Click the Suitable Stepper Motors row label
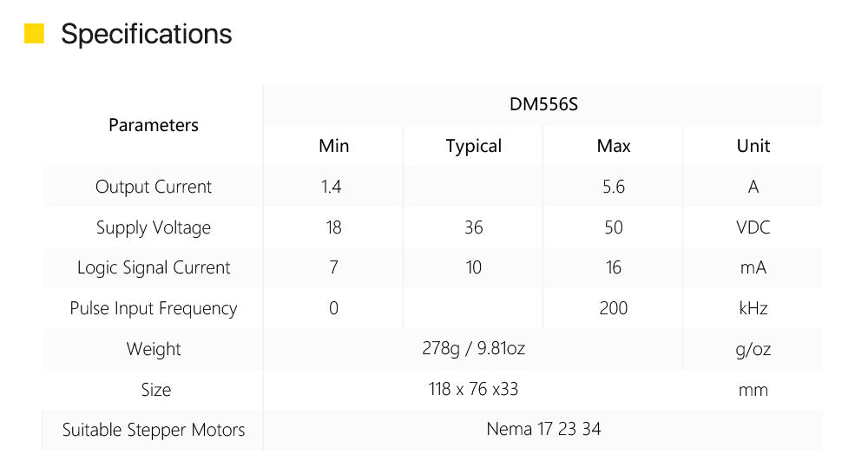The image size is (868, 474). tap(154, 430)
